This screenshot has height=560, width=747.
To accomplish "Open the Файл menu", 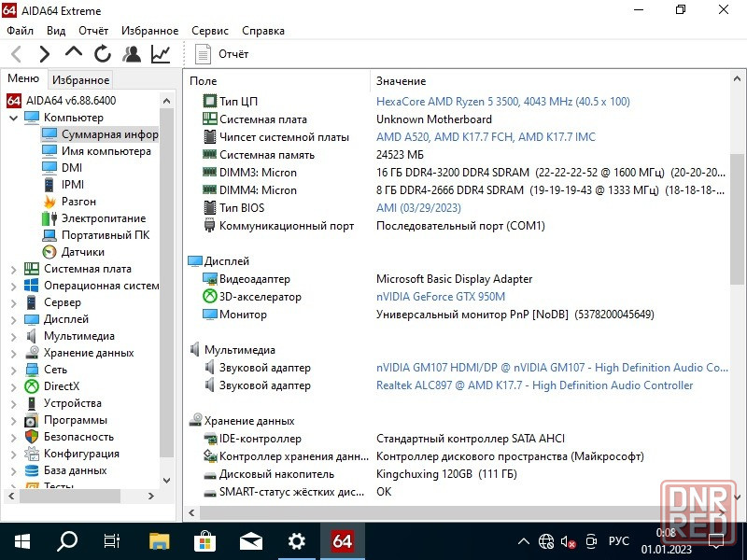I will tap(20, 31).
